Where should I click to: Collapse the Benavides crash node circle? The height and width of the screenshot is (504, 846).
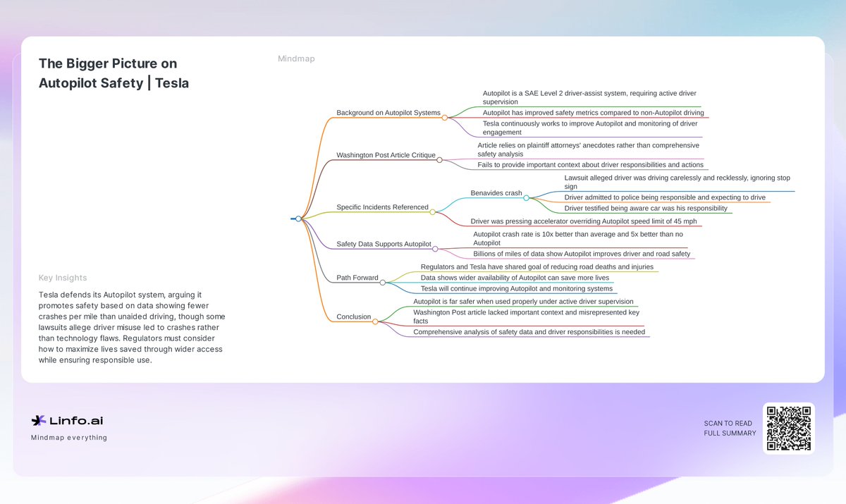(526, 198)
